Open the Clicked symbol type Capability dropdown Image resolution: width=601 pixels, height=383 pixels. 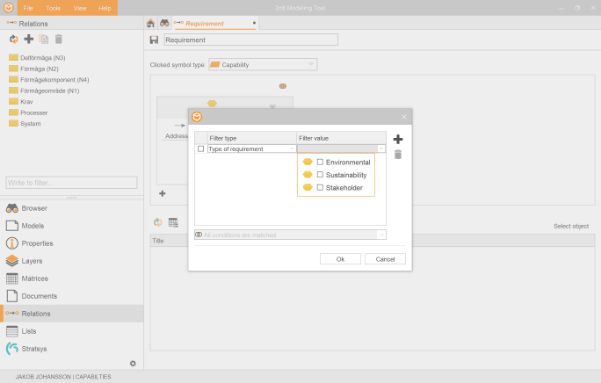263,64
